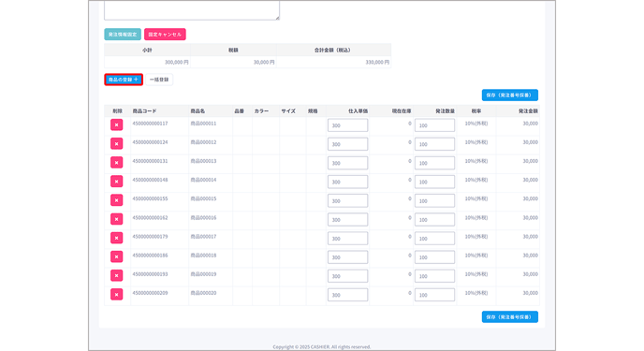
Task: Select product code 4500000000131
Action: pyautogui.click(x=150, y=161)
